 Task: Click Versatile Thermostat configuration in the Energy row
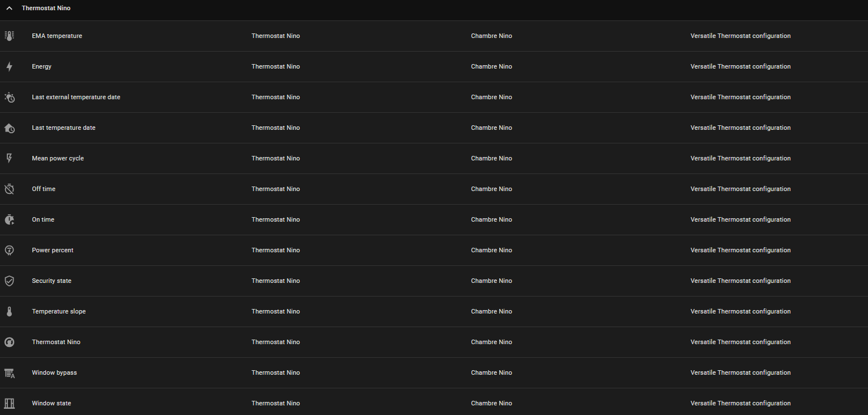(x=741, y=66)
